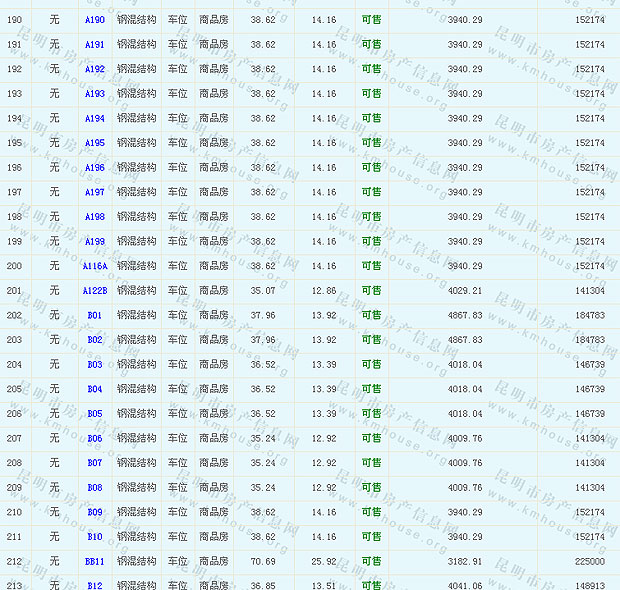Image resolution: width=620 pixels, height=590 pixels.
Task: Click the A116A unit link
Action: click(x=95, y=266)
